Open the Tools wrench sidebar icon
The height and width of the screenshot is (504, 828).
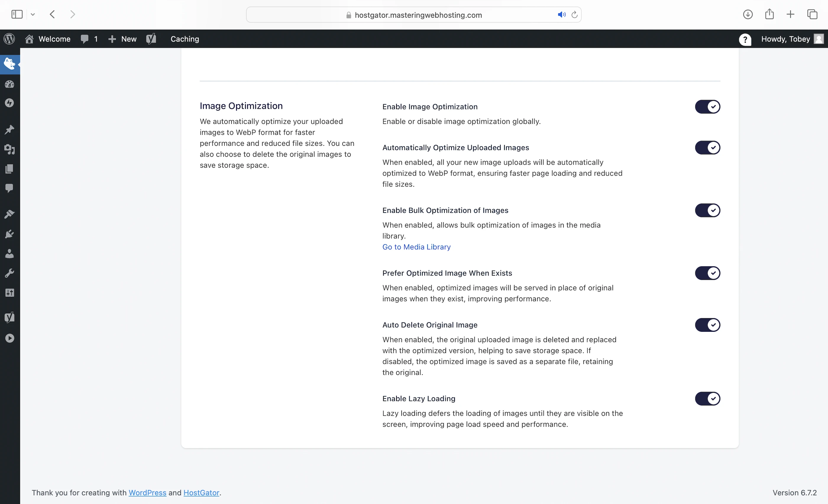[9, 273]
